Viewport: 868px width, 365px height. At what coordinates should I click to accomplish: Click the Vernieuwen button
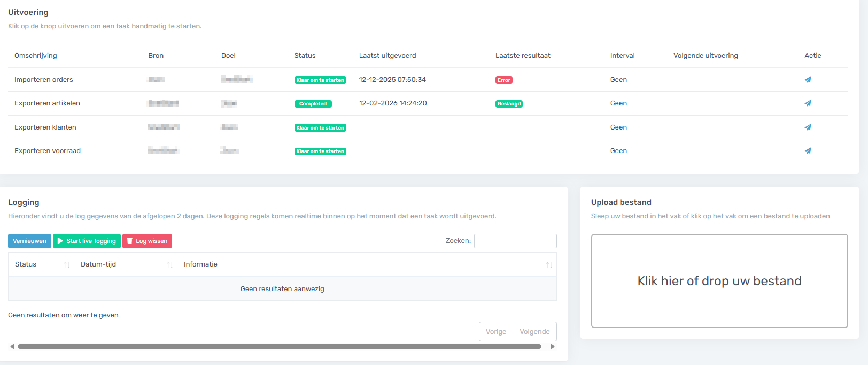pyautogui.click(x=29, y=241)
